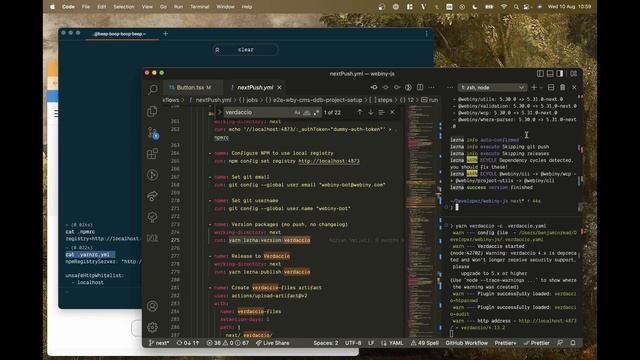Click 49 Spell status bar item
Image resolution: width=640 pixels, height=360 pixels.
coord(425,343)
